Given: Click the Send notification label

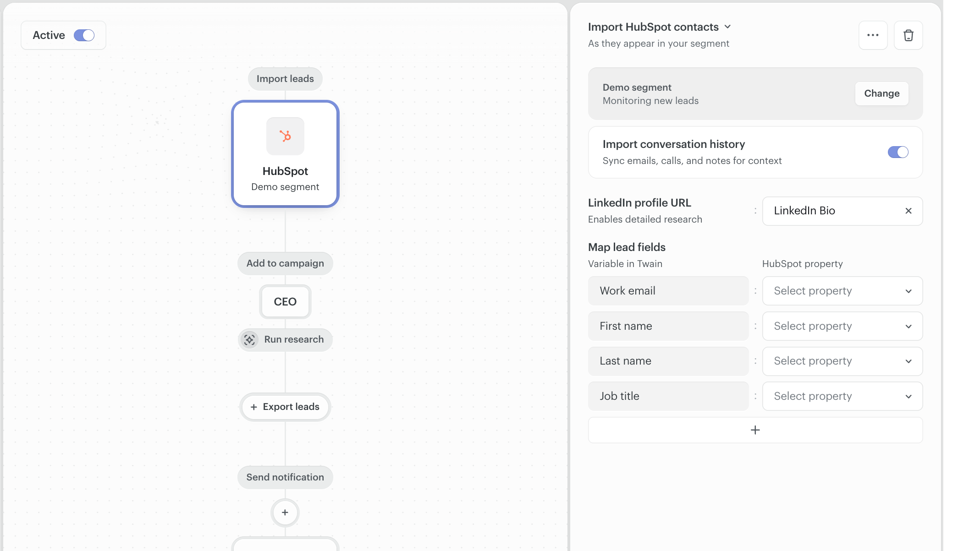Looking at the screenshot, I should 285,477.
